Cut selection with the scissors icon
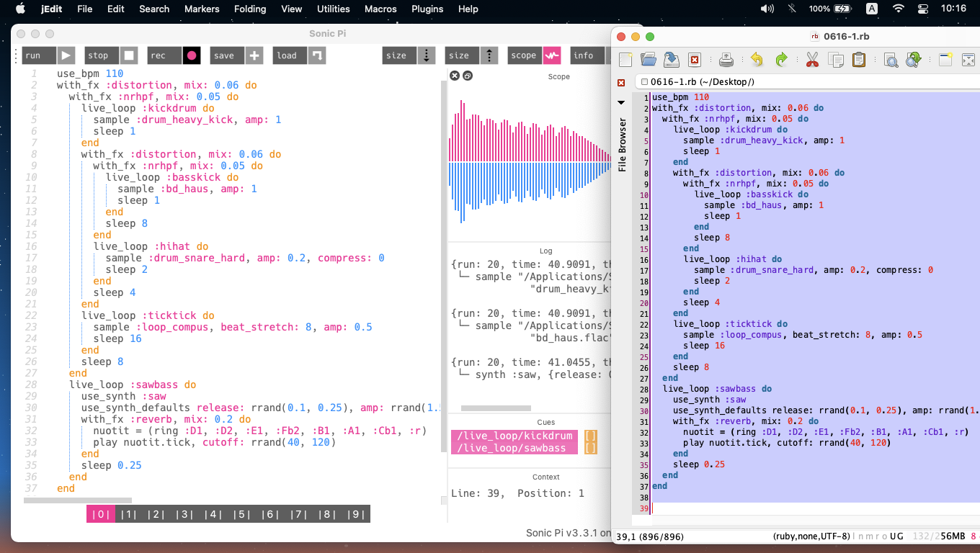980x553 pixels. pos(812,60)
